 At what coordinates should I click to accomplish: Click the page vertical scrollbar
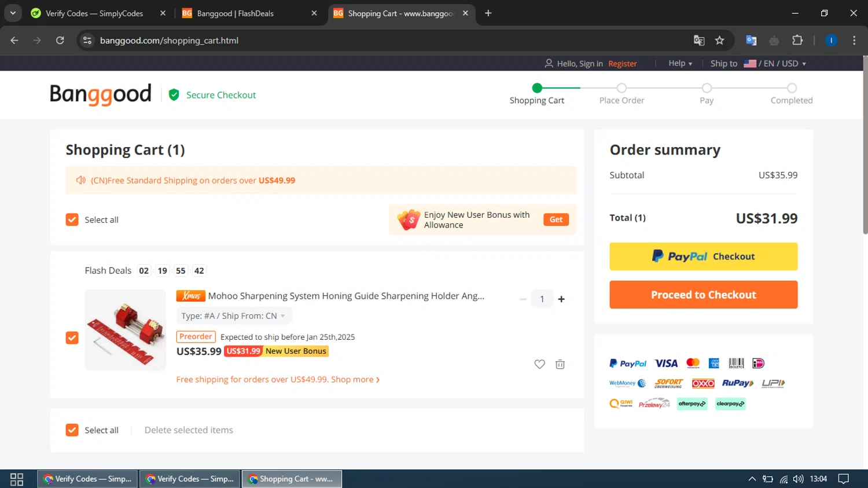click(865, 145)
